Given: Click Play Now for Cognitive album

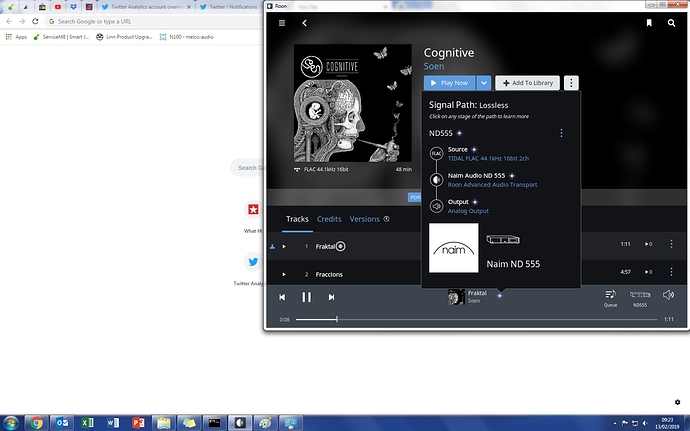Looking at the screenshot, I should (x=449, y=83).
